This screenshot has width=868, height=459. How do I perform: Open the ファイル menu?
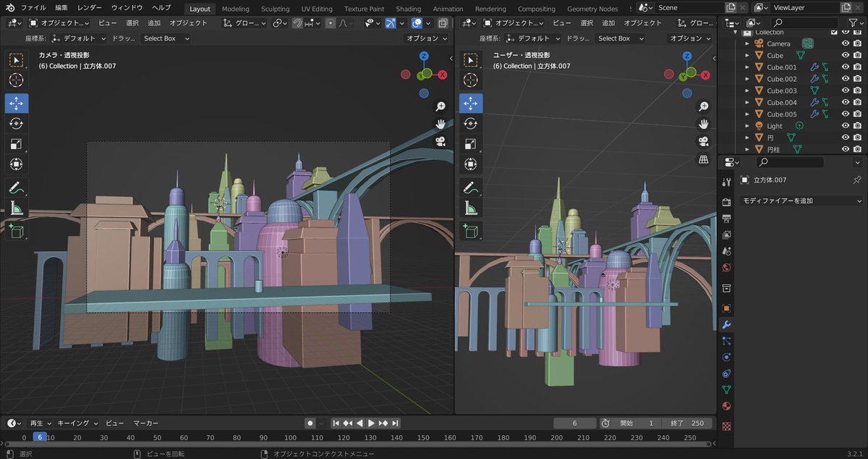pos(33,8)
